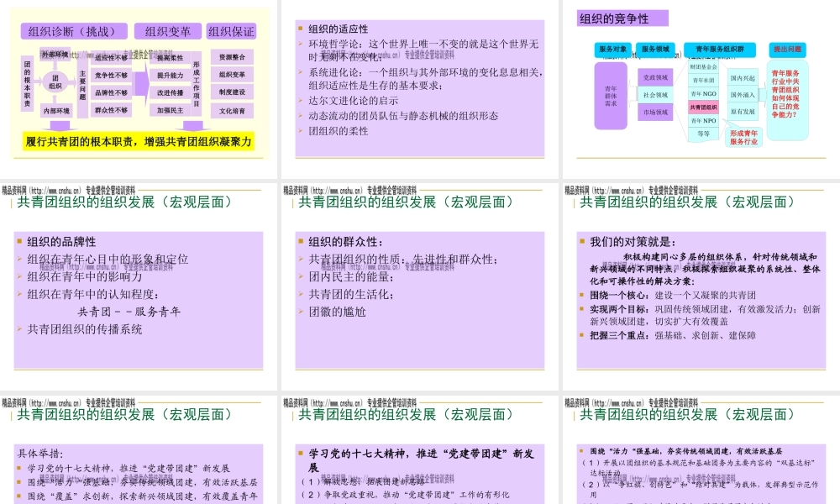Click the yellow banner 履行共青团的根本职责
Viewport: 840px width, 504px height.
(x=139, y=141)
